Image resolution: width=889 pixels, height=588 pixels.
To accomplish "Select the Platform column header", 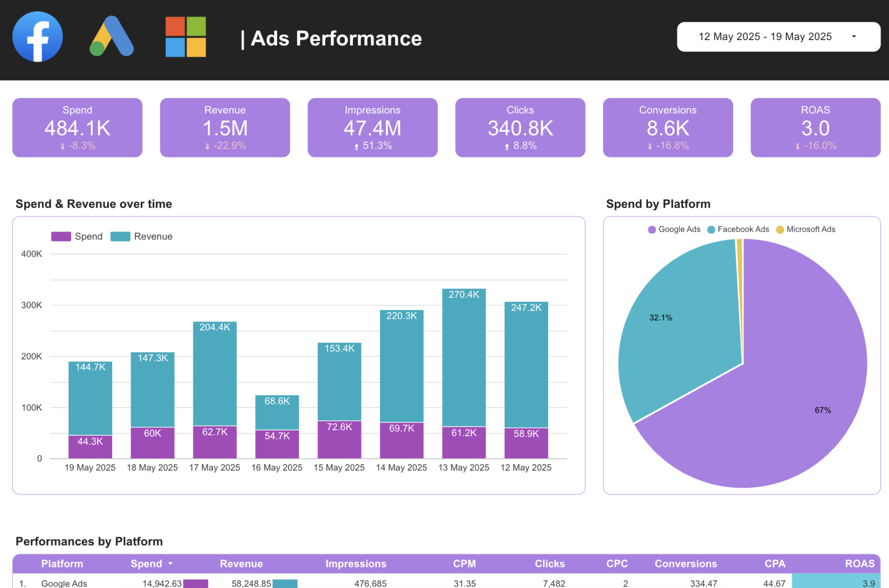I will point(62,564).
